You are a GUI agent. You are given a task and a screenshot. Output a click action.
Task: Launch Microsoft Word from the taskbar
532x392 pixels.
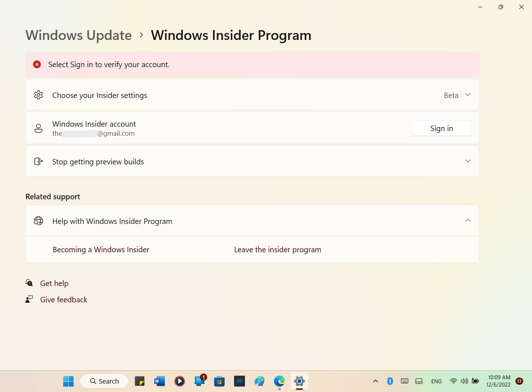pos(160,381)
